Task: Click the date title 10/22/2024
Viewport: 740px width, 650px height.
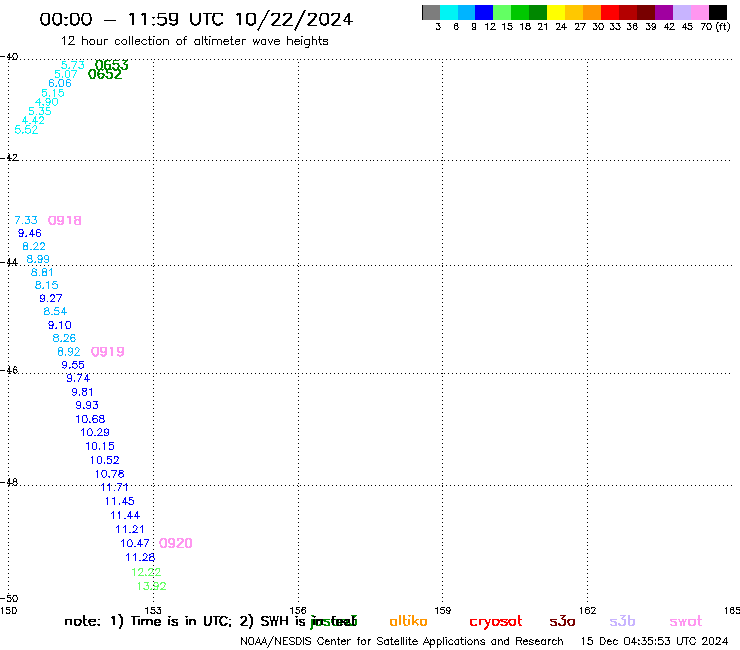Action: coord(294,19)
